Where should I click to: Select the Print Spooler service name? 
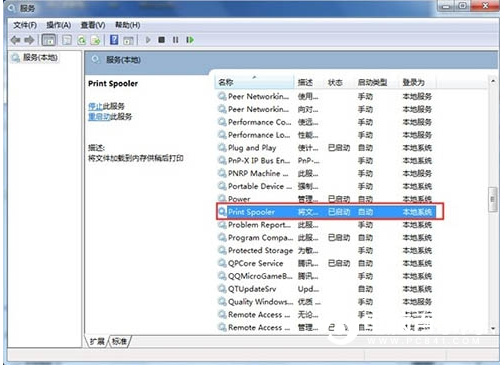pyautogui.click(x=251, y=212)
